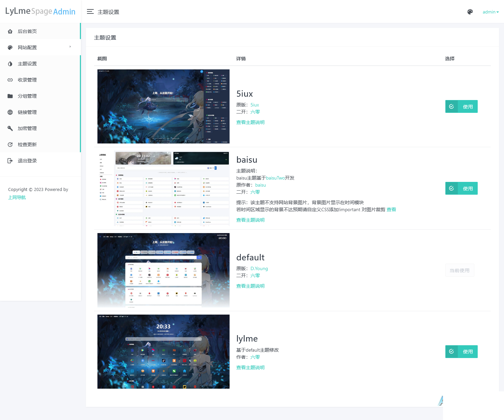Click the folder icon beside 分组管理
Image resolution: width=504 pixels, height=420 pixels.
coord(10,96)
